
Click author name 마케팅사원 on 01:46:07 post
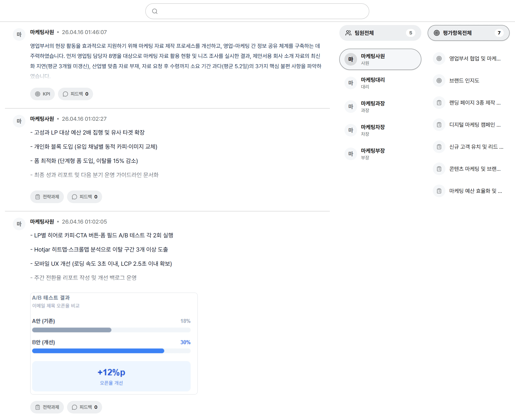click(42, 32)
